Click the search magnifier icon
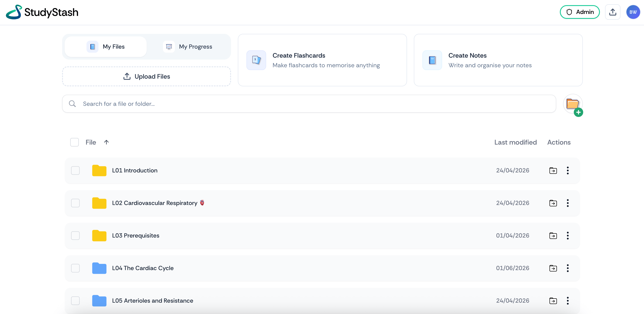 [x=72, y=104]
